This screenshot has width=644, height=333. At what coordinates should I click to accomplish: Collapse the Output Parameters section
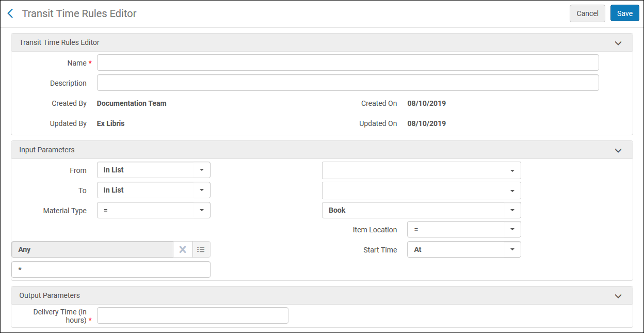click(x=618, y=296)
